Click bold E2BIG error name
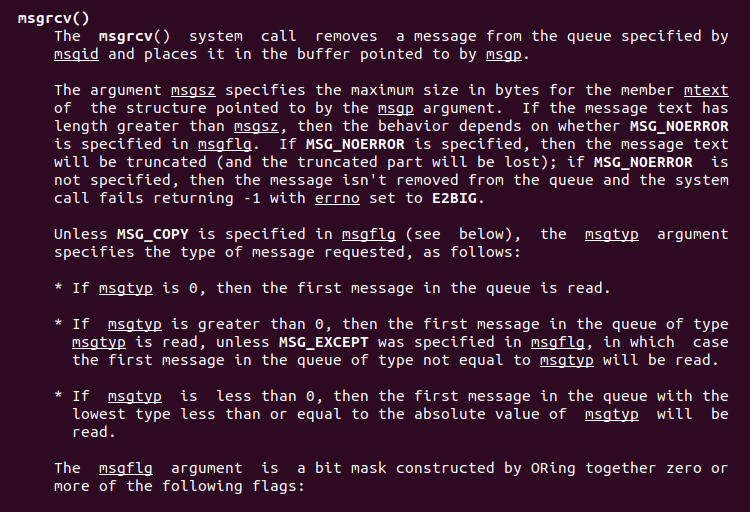This screenshot has height=512, width=750. tap(454, 198)
